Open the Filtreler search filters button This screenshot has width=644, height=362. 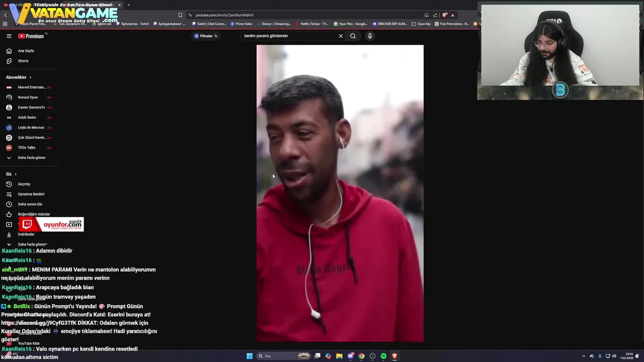[206, 36]
